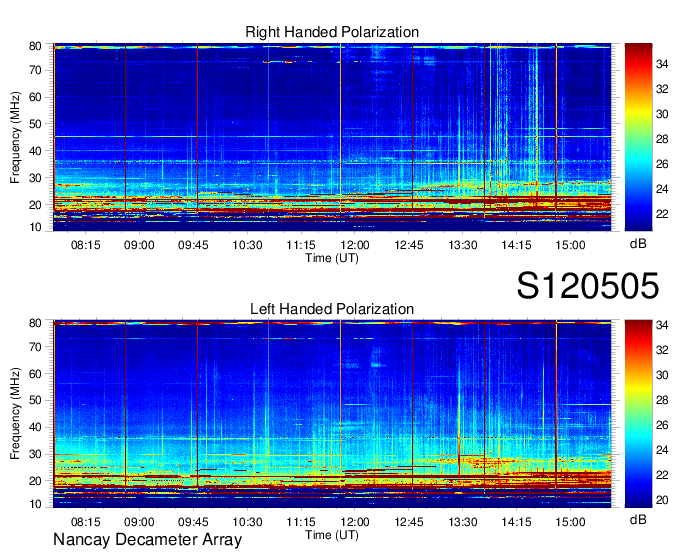Click the 13:30 time tick of the Right Handed plot
The image size is (680, 552).
463,245
